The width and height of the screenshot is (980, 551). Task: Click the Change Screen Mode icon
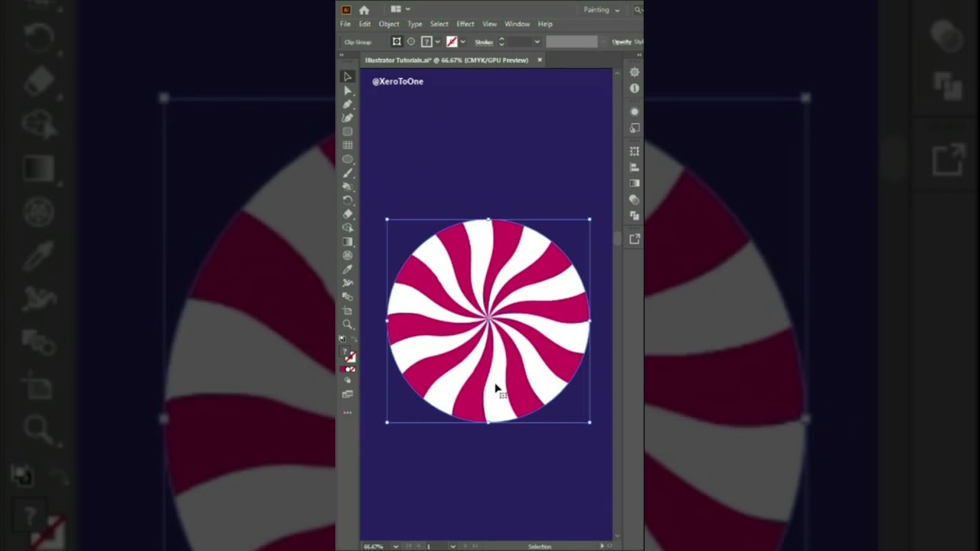tap(348, 394)
